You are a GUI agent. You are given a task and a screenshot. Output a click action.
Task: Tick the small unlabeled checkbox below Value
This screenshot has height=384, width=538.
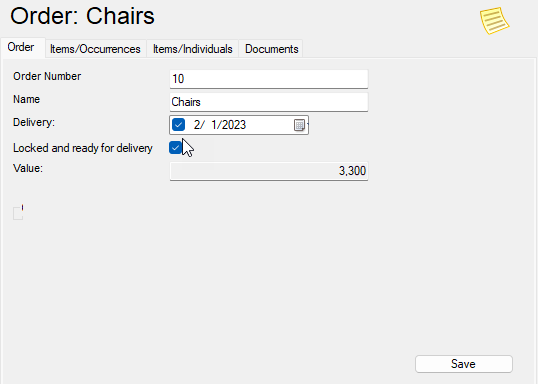pyautogui.click(x=18, y=213)
